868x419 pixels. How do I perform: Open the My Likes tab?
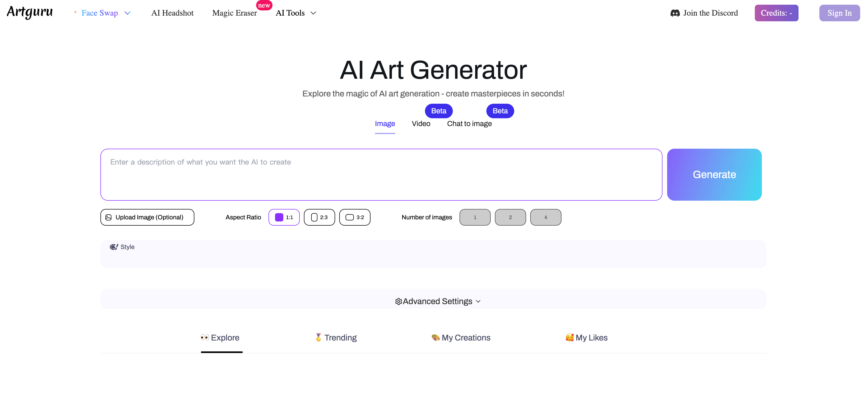click(x=586, y=338)
